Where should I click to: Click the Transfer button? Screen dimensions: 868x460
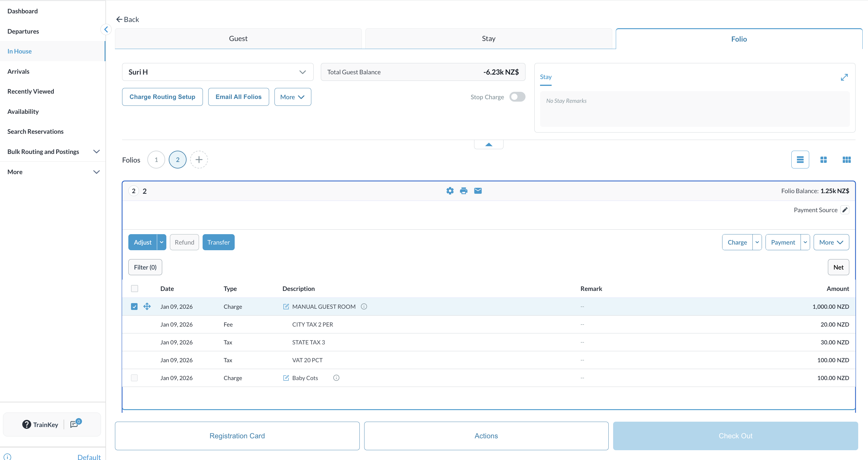point(218,242)
